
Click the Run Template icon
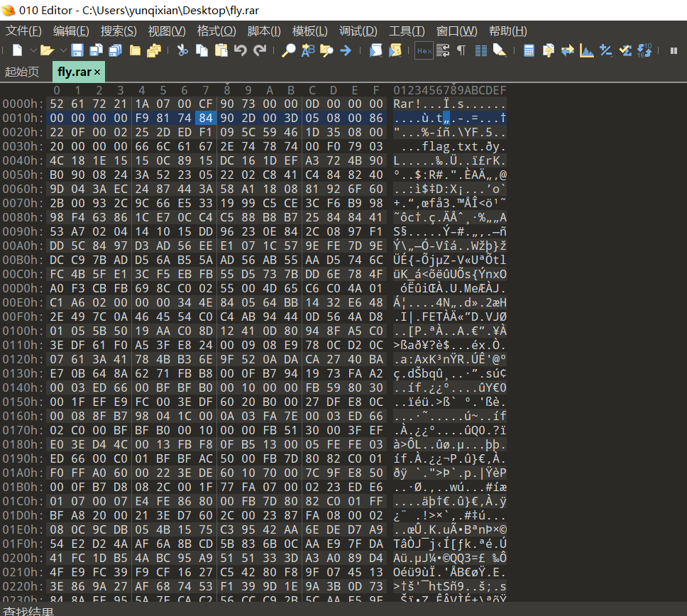pyautogui.click(x=395, y=51)
